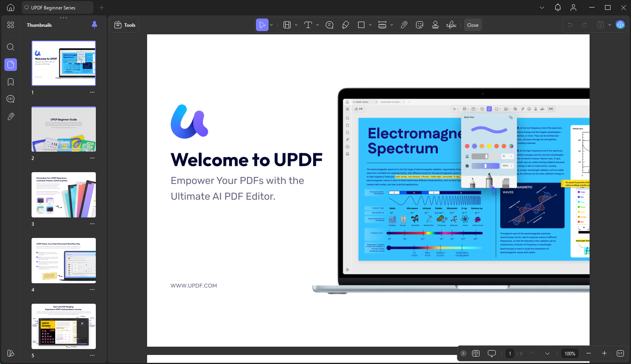Open more options for thumbnail page 1

point(92,92)
